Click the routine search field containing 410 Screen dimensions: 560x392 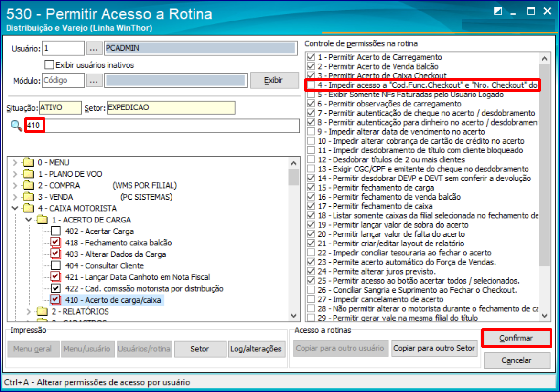(x=162, y=126)
